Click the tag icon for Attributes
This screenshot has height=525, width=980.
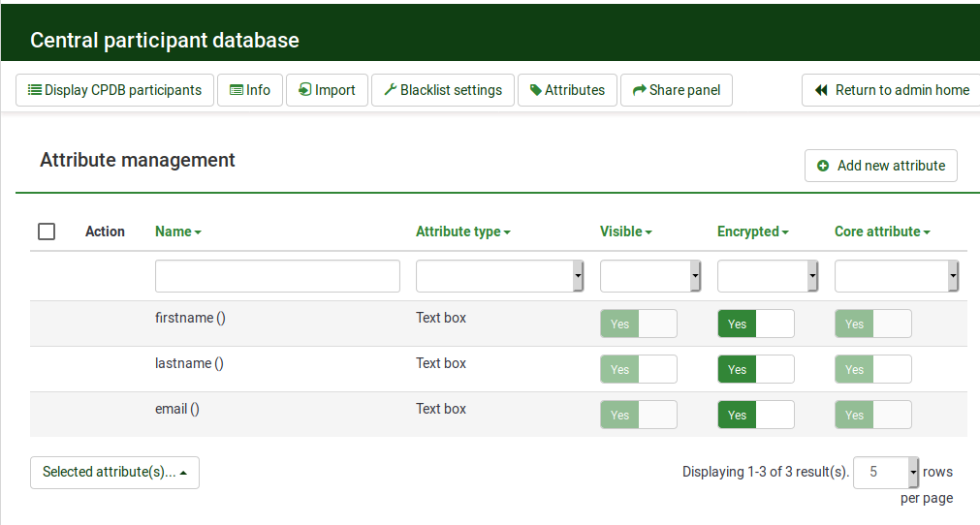pos(536,90)
